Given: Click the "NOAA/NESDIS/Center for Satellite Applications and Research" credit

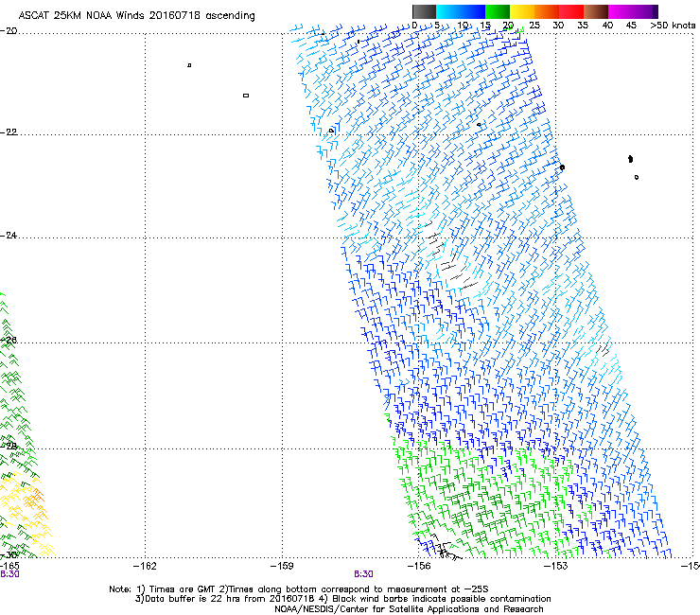Looking at the screenshot, I should coord(409,609).
